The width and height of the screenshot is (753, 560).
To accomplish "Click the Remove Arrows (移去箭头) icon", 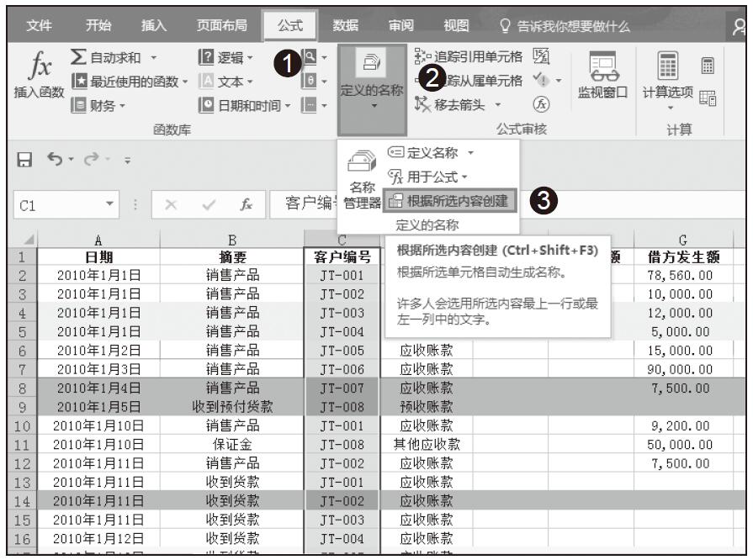I will point(422,105).
